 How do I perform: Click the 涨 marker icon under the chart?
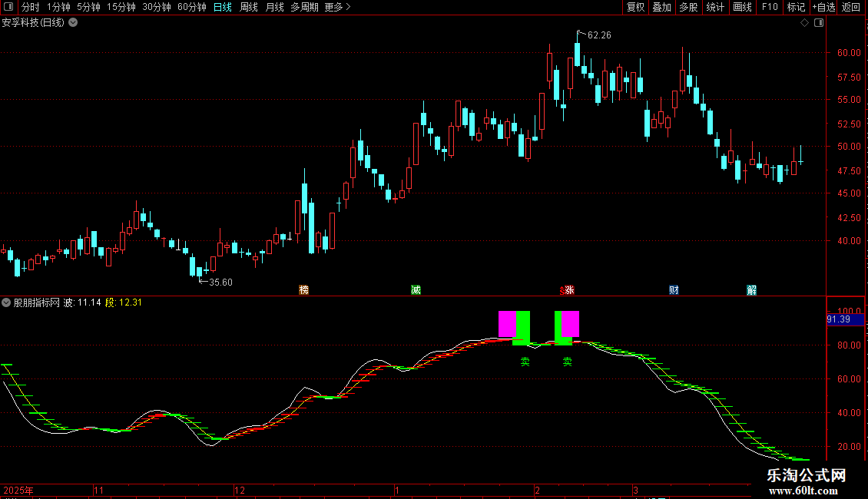(x=568, y=290)
